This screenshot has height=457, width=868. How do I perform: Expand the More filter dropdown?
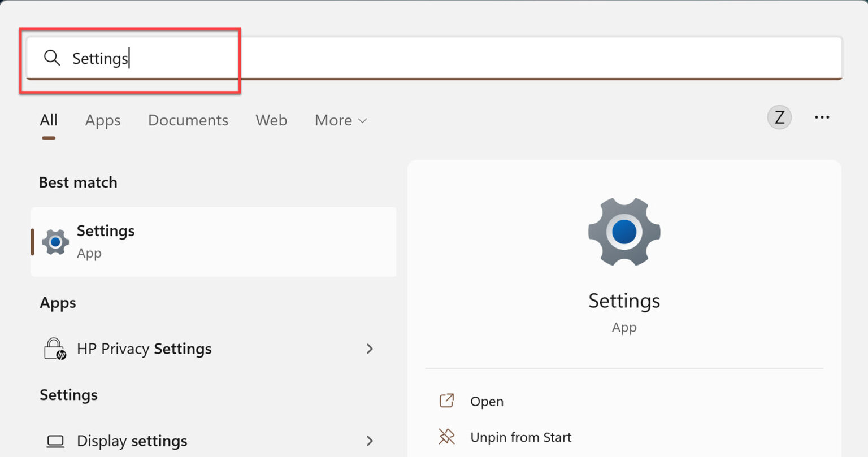pyautogui.click(x=340, y=120)
